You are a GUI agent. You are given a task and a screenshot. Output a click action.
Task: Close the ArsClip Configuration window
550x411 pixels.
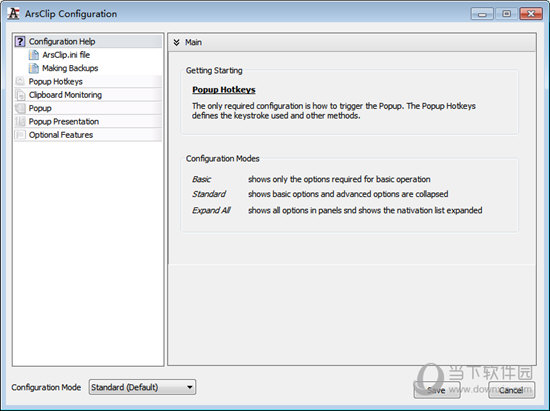pyautogui.click(x=531, y=14)
